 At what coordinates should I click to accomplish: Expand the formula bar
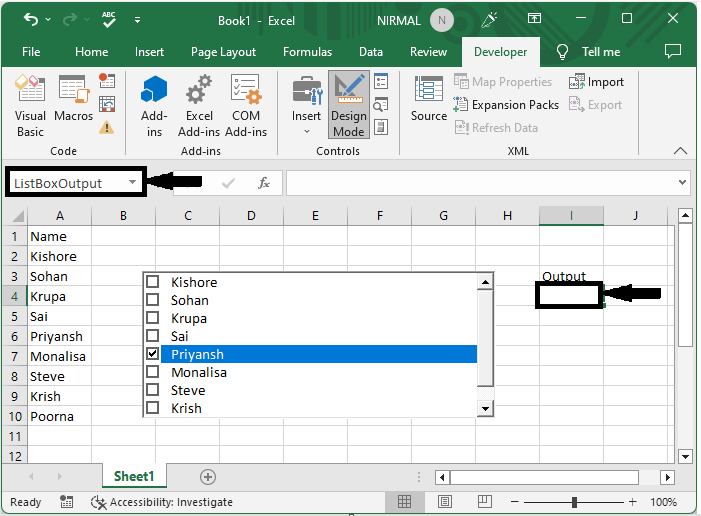point(683,183)
